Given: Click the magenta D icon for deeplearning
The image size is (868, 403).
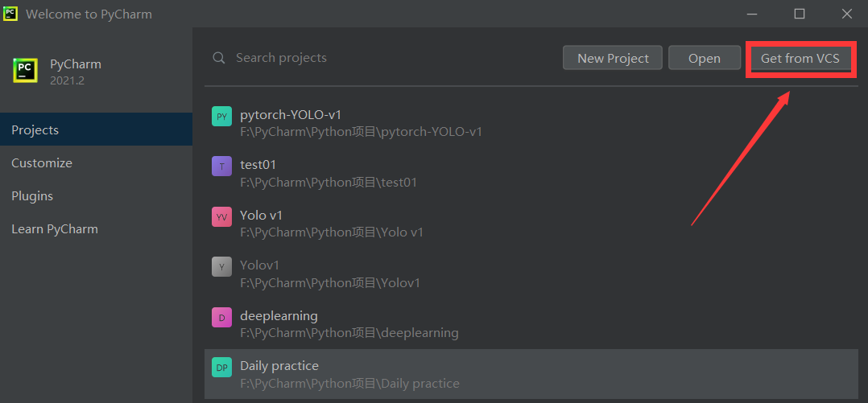Looking at the screenshot, I should [221, 317].
